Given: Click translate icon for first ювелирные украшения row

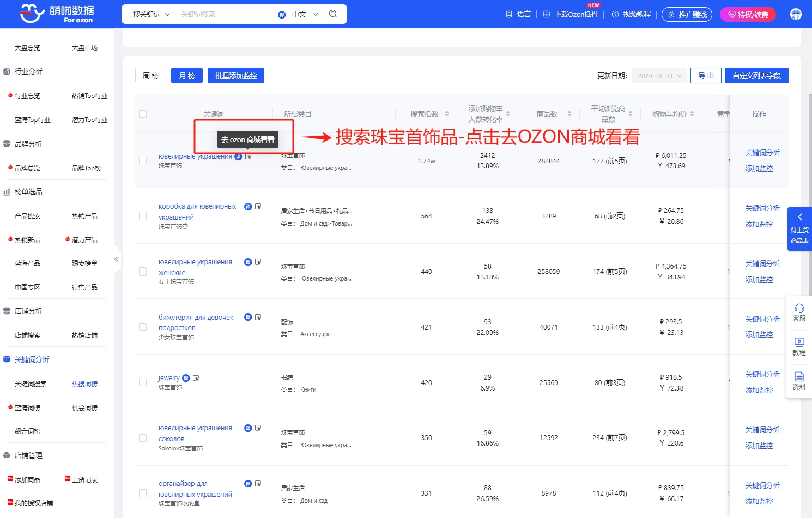Looking at the screenshot, I should click(238, 156).
